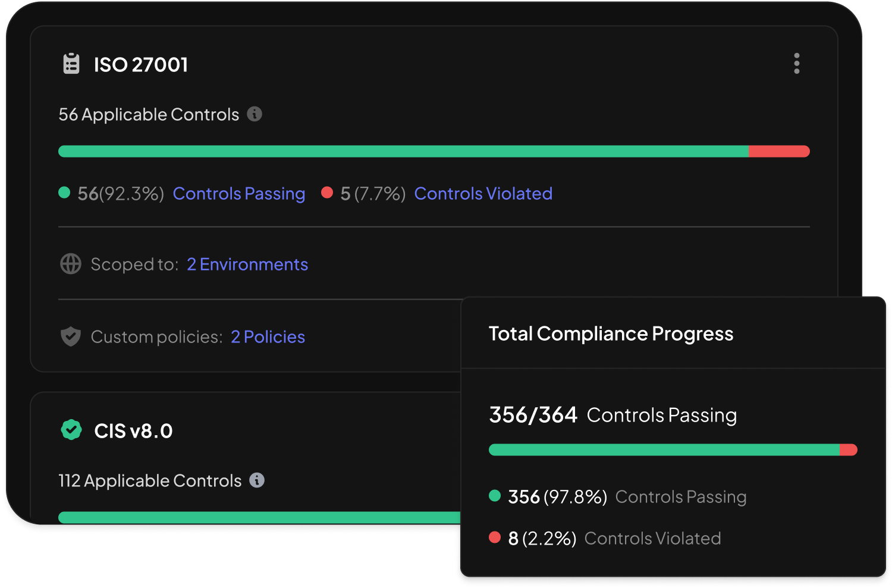Viewport: 892px width, 588px height.
Task: View the 2 Policies custom policies link
Action: pyautogui.click(x=268, y=337)
